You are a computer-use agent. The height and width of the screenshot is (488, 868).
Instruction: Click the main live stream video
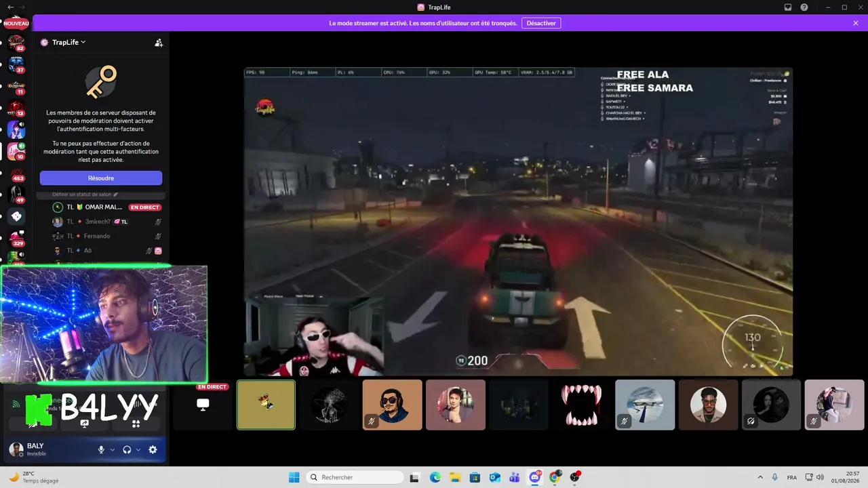(518, 221)
